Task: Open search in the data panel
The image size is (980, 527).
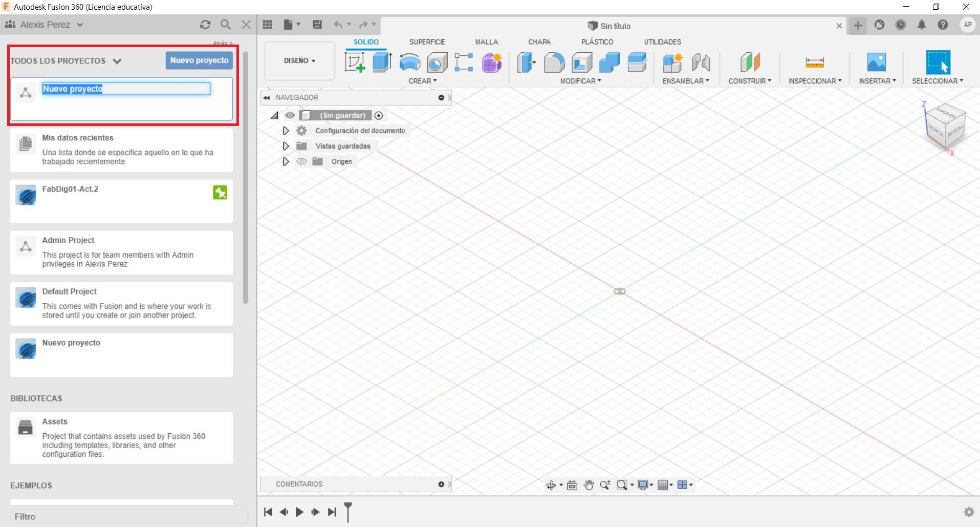Action: point(226,25)
